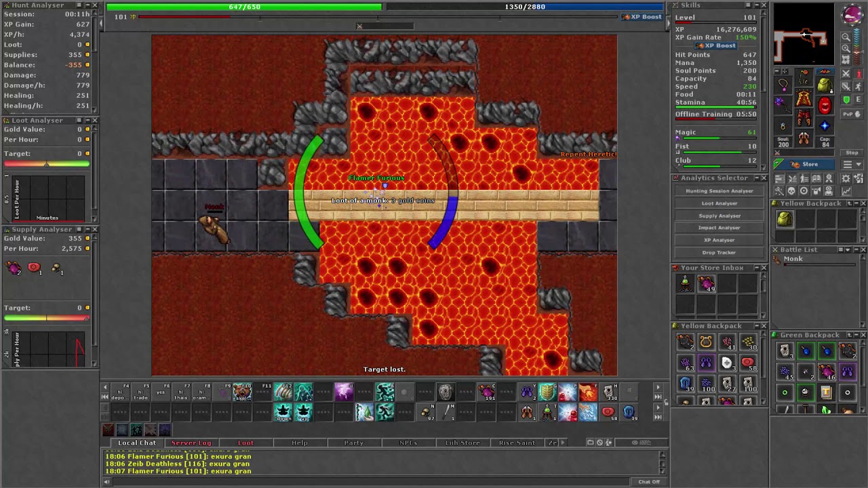
Task: Click the health bar showing 647/650
Action: tap(245, 7)
